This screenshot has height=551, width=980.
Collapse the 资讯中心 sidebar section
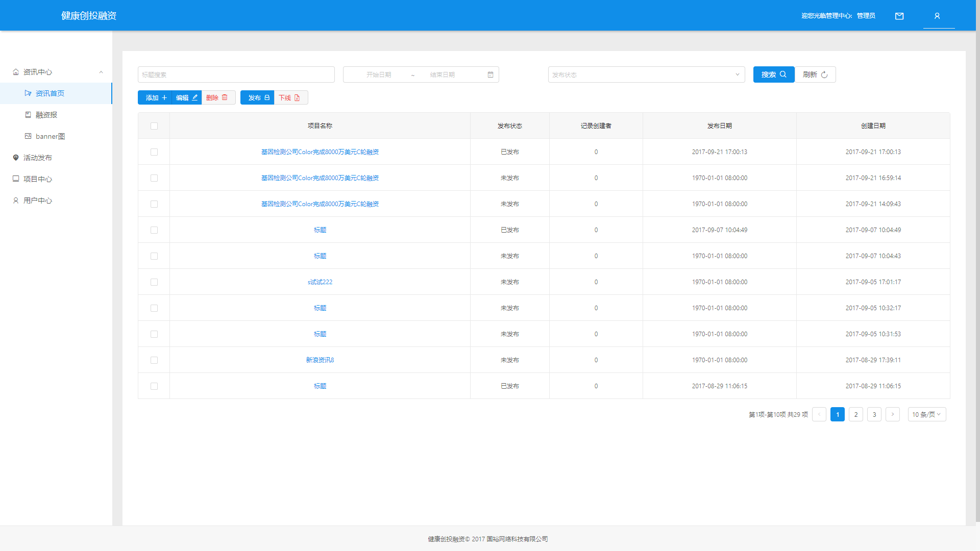coord(101,72)
